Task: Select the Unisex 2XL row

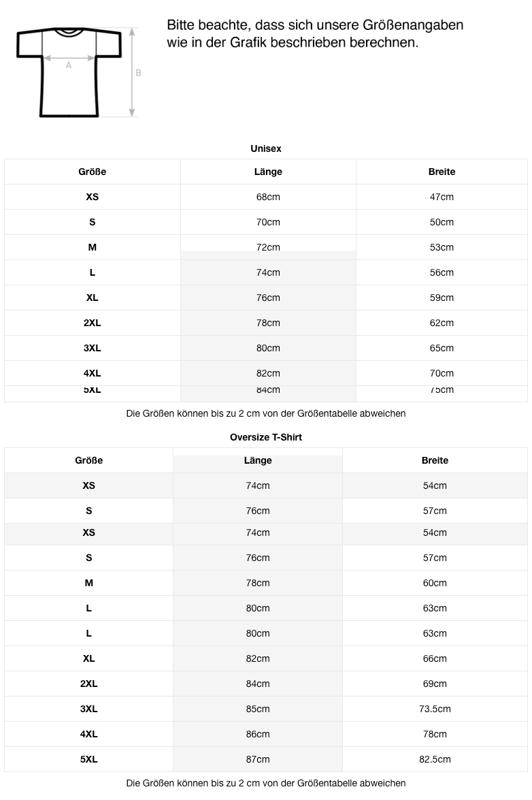Action: click(x=266, y=323)
